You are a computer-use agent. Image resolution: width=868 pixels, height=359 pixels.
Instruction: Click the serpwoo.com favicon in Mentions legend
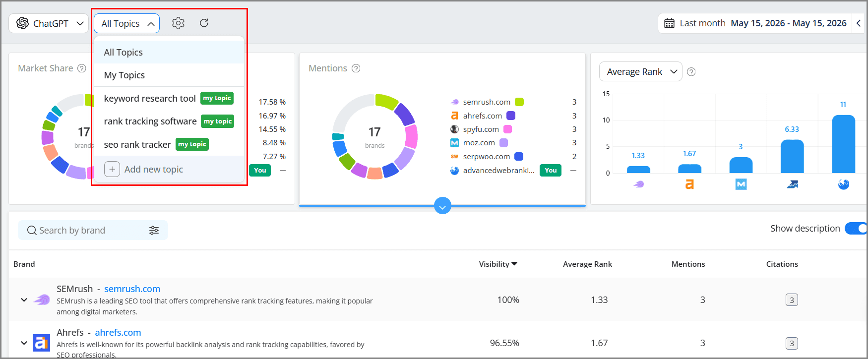coord(454,157)
